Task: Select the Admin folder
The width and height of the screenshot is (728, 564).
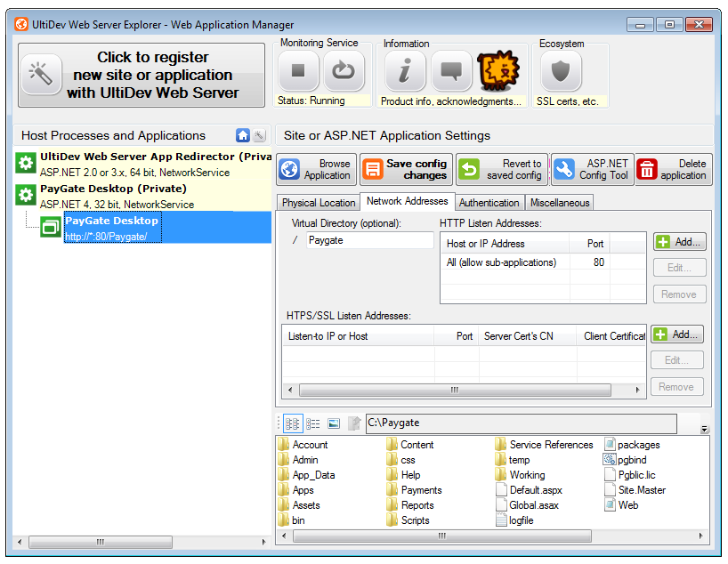Action: click(298, 460)
